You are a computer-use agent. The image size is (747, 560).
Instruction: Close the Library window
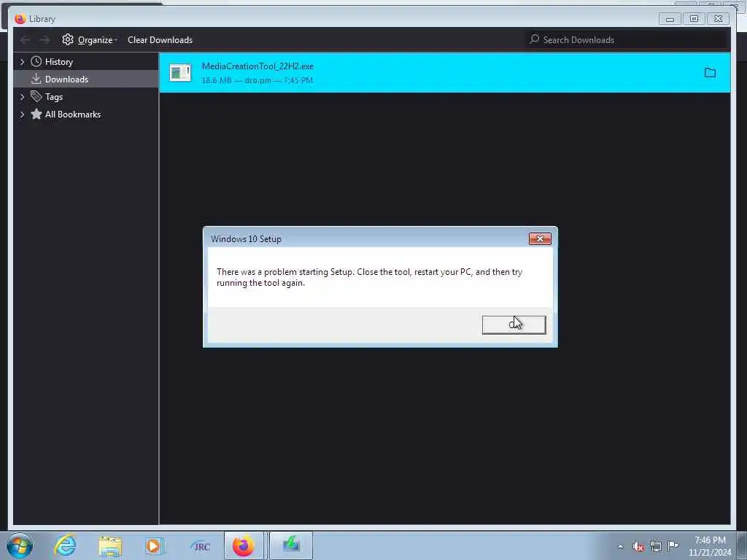tap(718, 18)
